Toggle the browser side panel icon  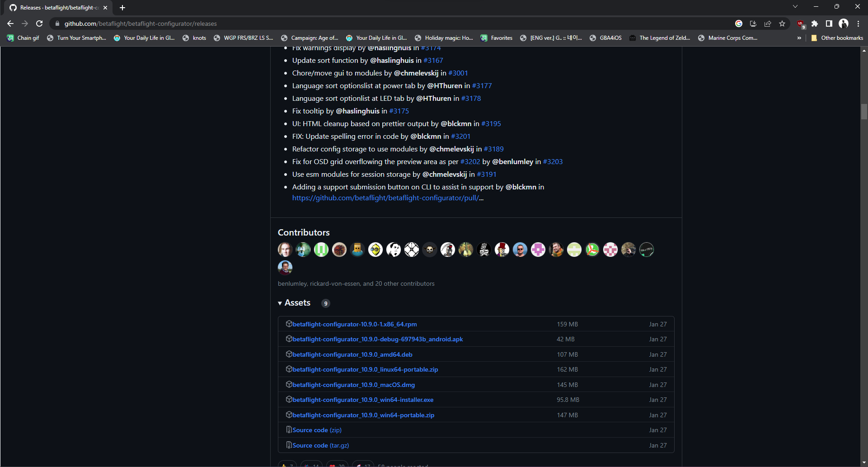[x=829, y=24]
